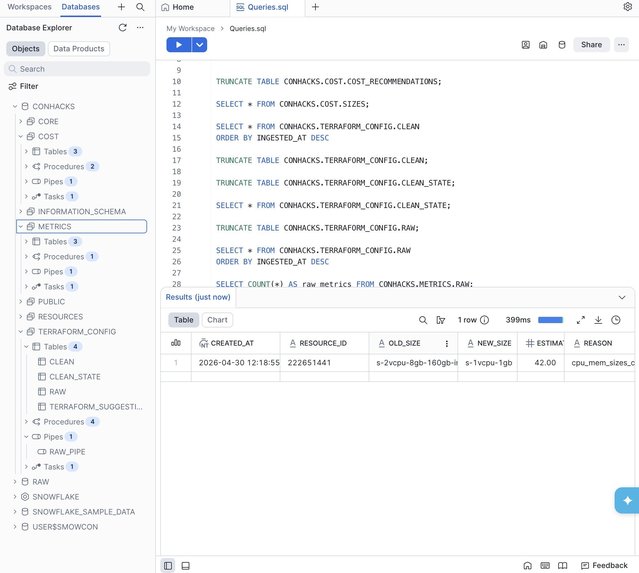Click the 222651441 resource ID cell
This screenshot has height=573, width=639.
click(324, 363)
